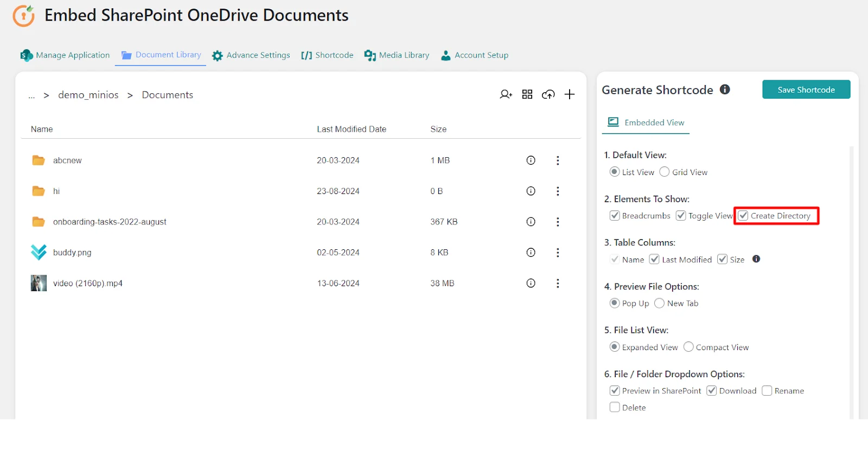Click the 23-08-2024 date cell
868x452 pixels.
click(x=338, y=191)
